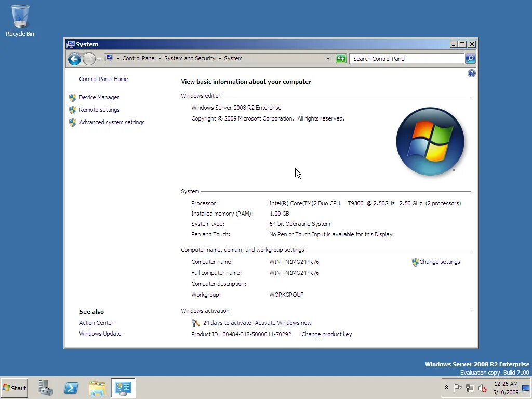This screenshot has height=399, width=532.
Task: Focus the Search Control Panel field
Action: pyautogui.click(x=407, y=59)
